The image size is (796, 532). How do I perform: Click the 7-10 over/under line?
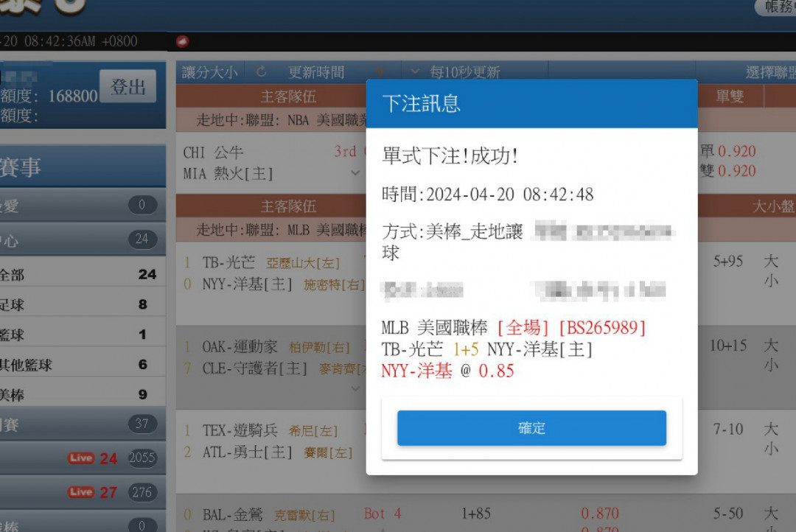pos(728,430)
